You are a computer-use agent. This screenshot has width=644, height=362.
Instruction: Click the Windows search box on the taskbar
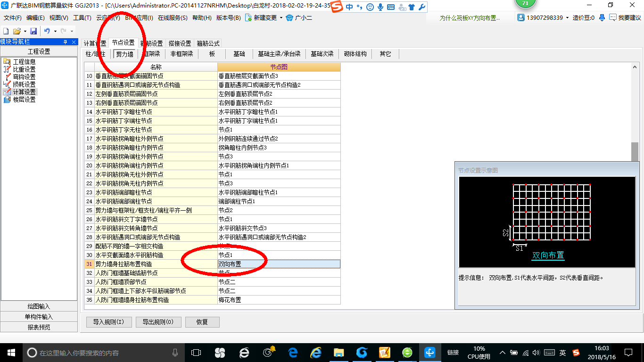click(x=104, y=353)
